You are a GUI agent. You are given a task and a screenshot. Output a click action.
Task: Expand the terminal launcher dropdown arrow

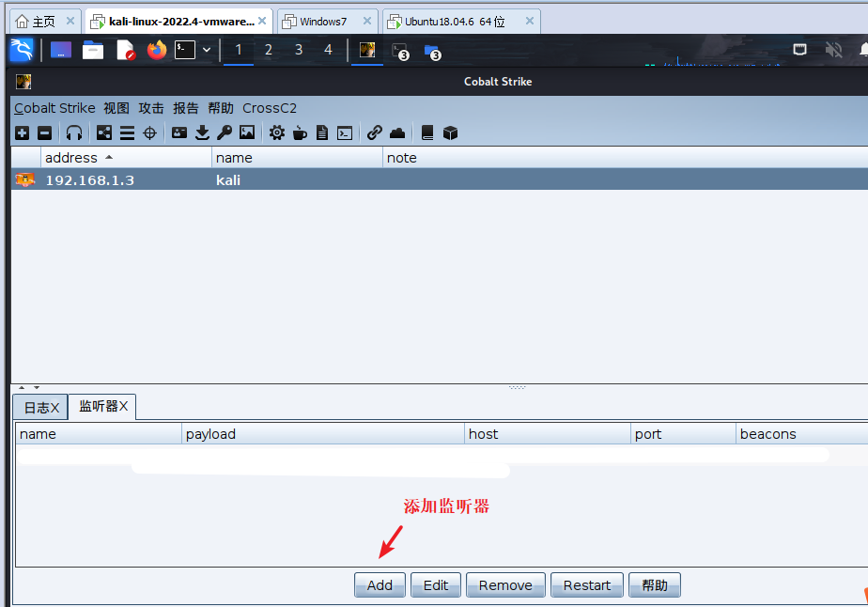207,50
